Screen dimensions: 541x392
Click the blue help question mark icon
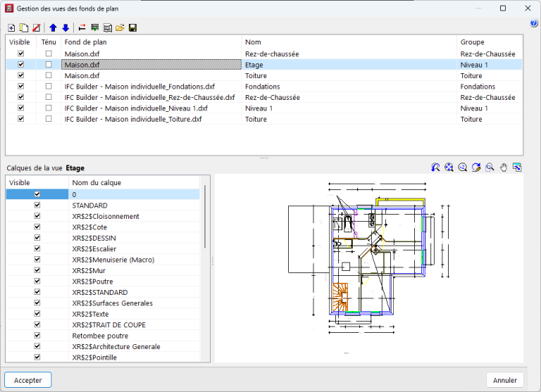click(534, 23)
